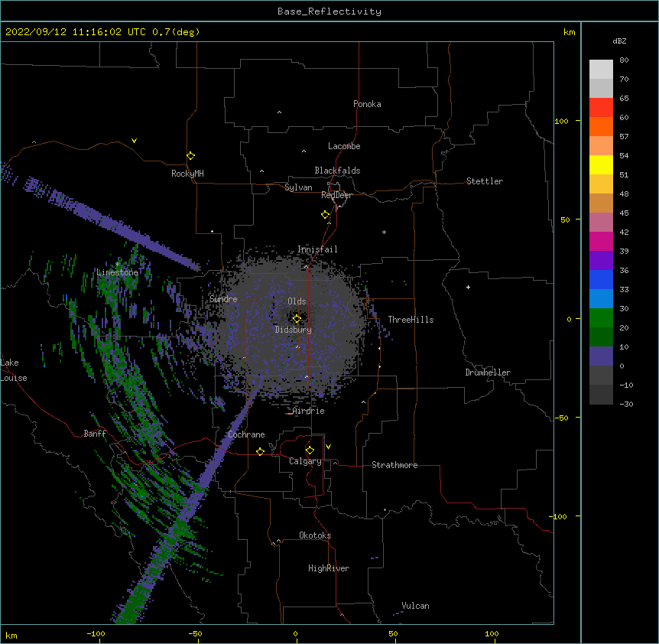Click the Sundre city label
The image size is (659, 644).
click(223, 299)
